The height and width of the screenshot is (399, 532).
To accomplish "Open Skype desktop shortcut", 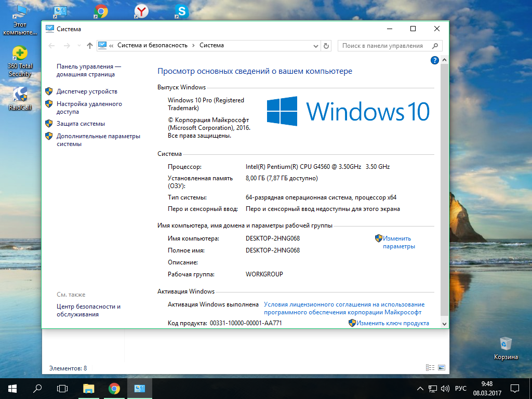I will (x=181, y=11).
